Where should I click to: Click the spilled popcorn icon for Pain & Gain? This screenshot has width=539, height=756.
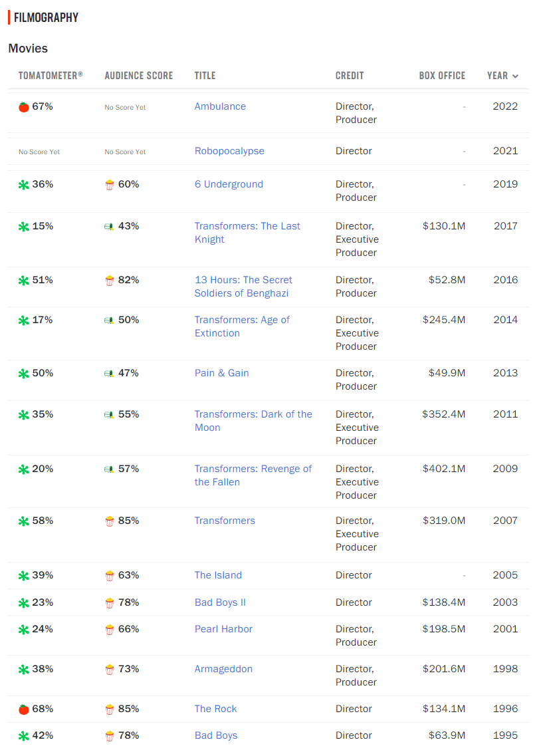coord(110,374)
